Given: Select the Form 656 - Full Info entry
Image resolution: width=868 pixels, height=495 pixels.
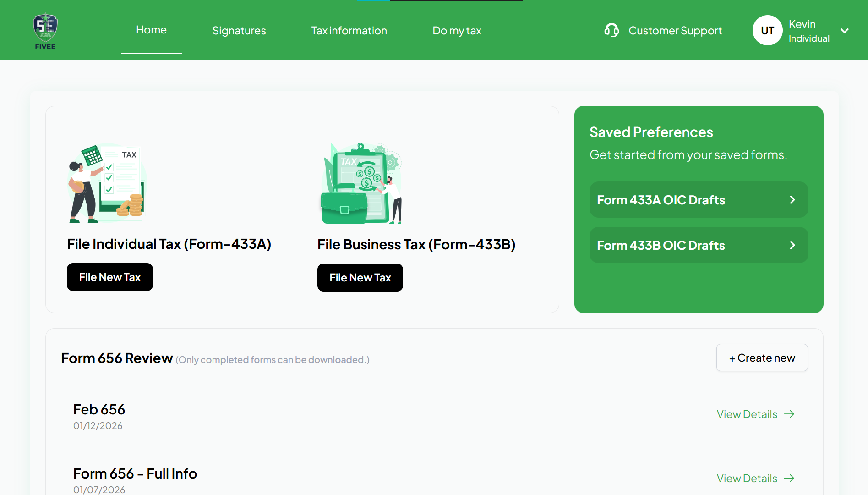Looking at the screenshot, I should pyautogui.click(x=135, y=474).
